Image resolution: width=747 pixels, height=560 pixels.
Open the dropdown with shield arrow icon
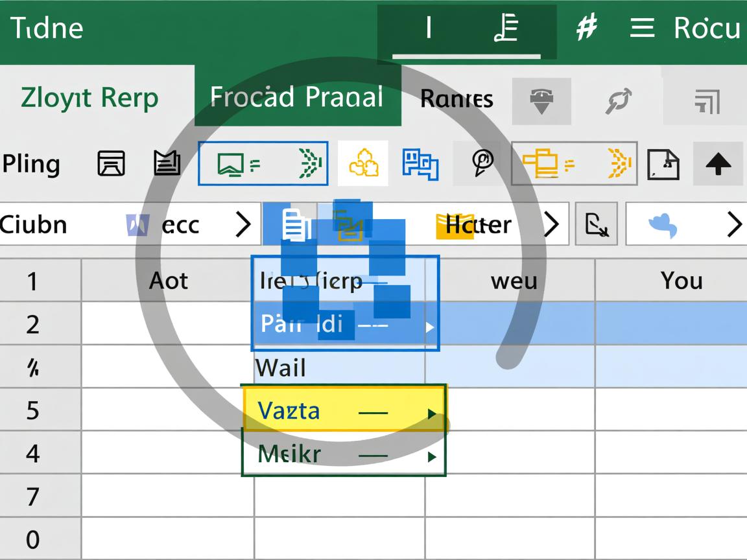coord(541,101)
